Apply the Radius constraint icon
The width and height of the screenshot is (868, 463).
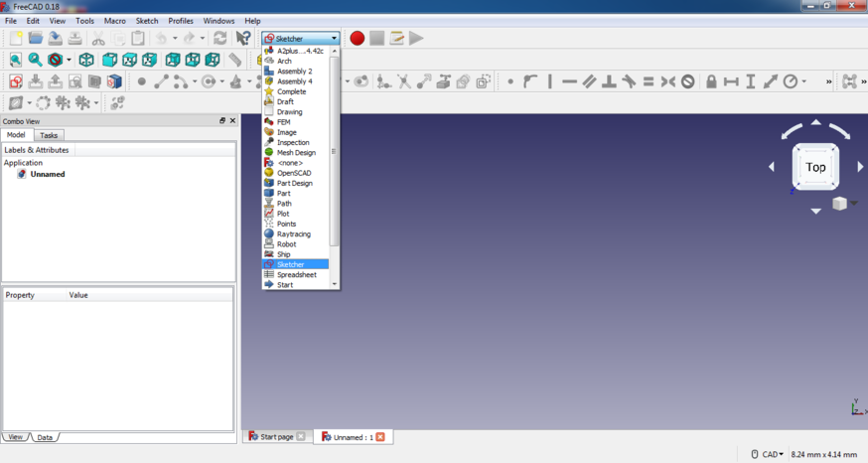(x=791, y=81)
